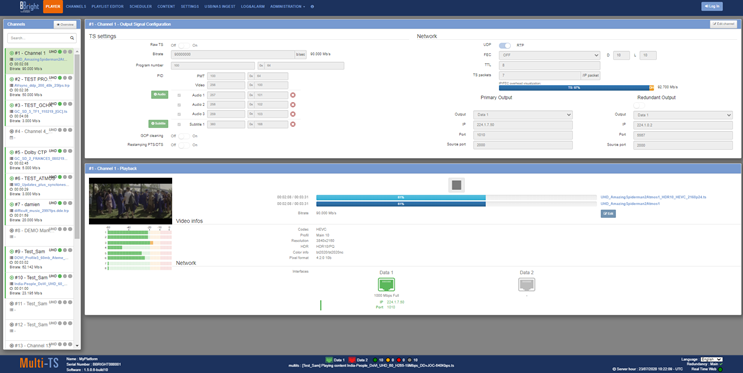Open the Administration dropdown menu
The height and width of the screenshot is (373, 743).
[x=287, y=7]
